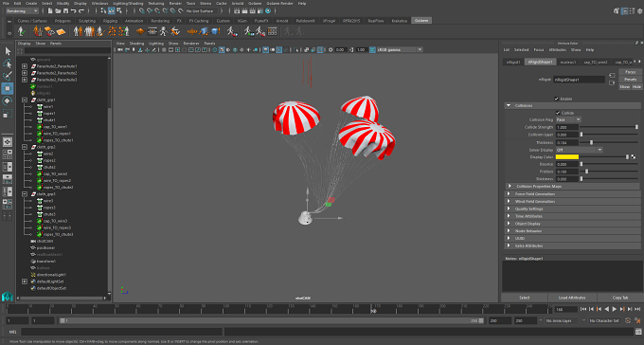Image resolution: width=644 pixels, height=345 pixels.
Task: Choose the Paint selection tool
Action: coord(8,76)
